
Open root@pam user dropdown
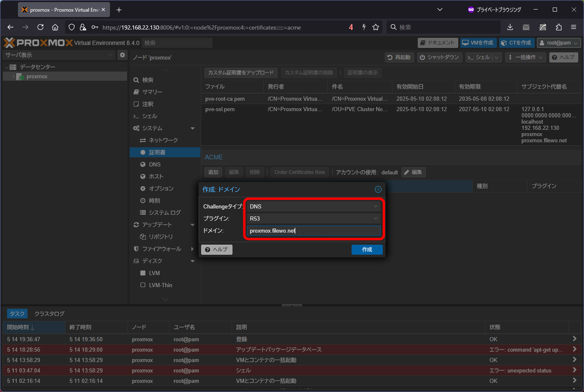(559, 43)
